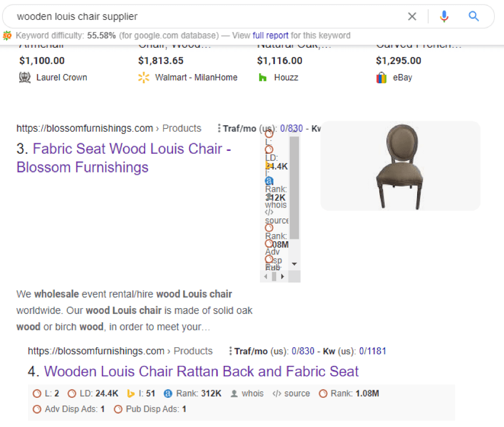The height and width of the screenshot is (427, 504).
Task: Click the left arrow on the overlay scrollbar
Action: point(266,276)
